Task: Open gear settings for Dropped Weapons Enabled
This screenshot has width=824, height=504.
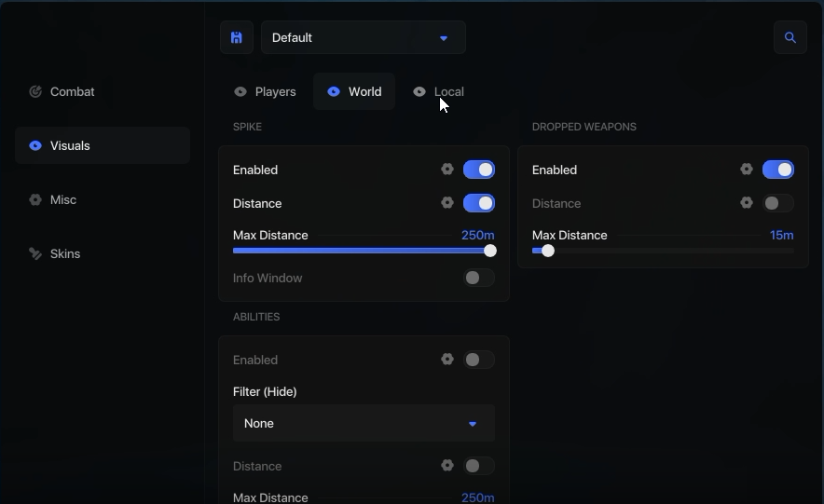Action: tap(747, 169)
